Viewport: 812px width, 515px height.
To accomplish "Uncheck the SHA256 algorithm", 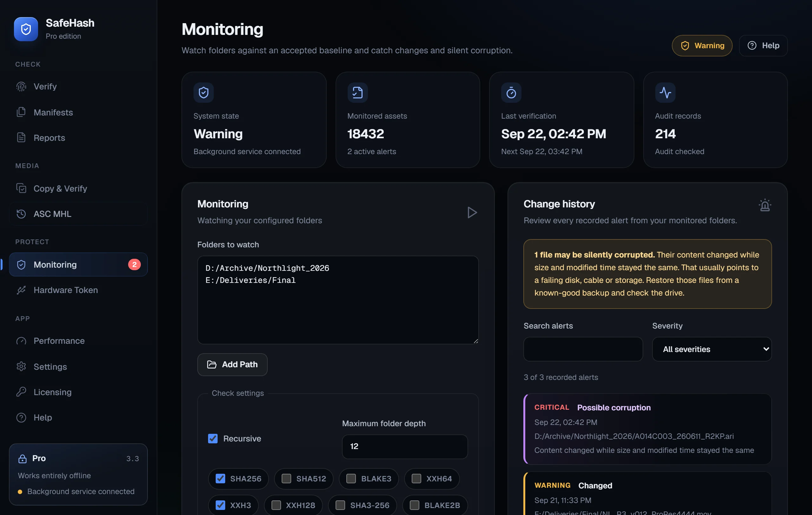I will 220,479.
